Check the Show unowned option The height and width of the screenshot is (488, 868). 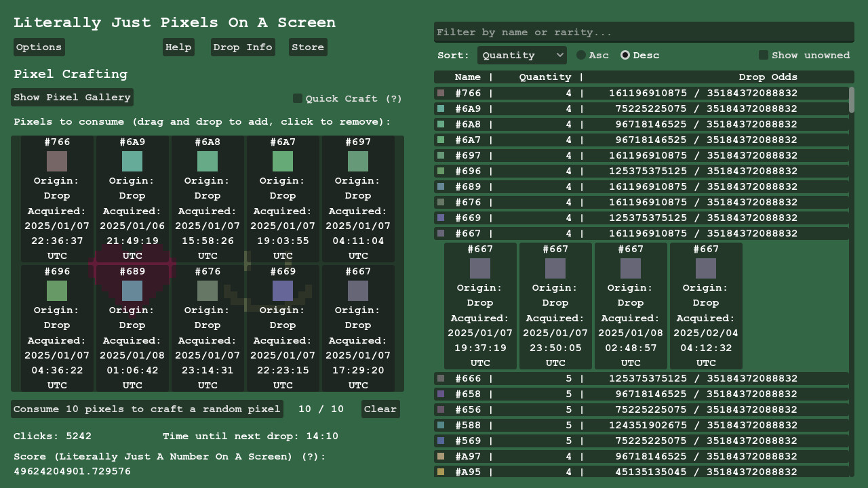pyautogui.click(x=763, y=55)
